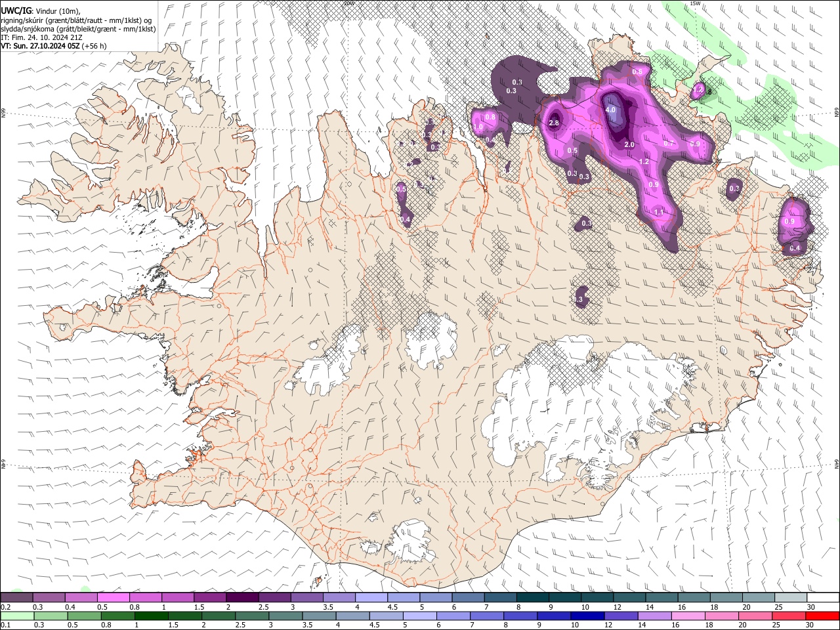Screen dimensions: 840x630
Task: Click the 'UWC/IG: Vindur (10m),' title line
Action: coord(41,11)
